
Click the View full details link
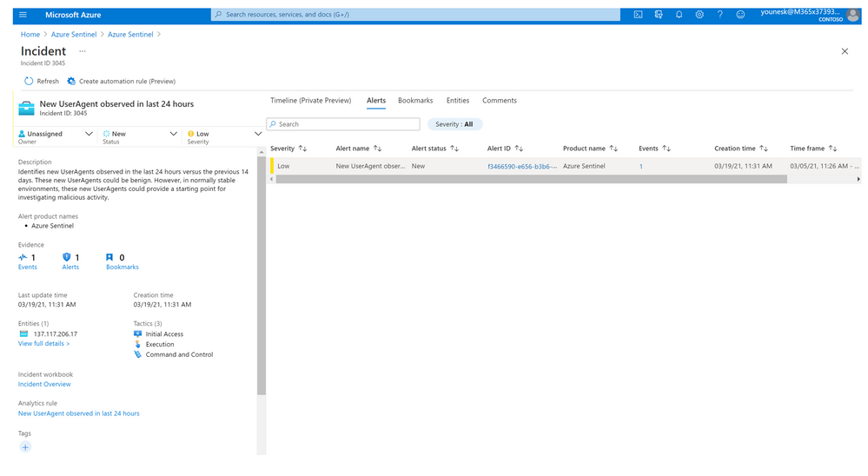pyautogui.click(x=43, y=344)
